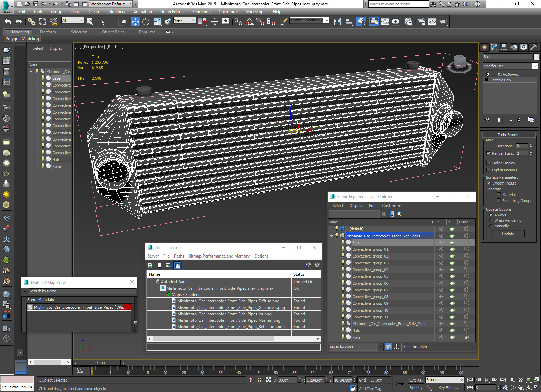Open the Hierarchy command panel tab
This screenshot has width=541, height=392.
point(504,47)
